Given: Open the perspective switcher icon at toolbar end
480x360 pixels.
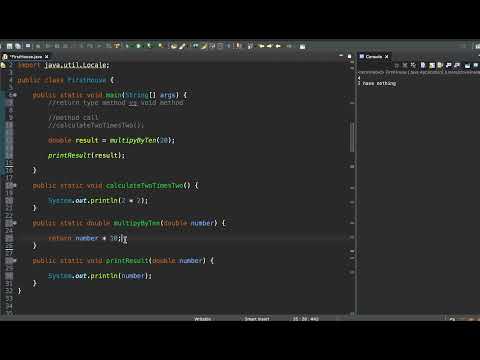Looking at the screenshot, I should pos(478,46).
